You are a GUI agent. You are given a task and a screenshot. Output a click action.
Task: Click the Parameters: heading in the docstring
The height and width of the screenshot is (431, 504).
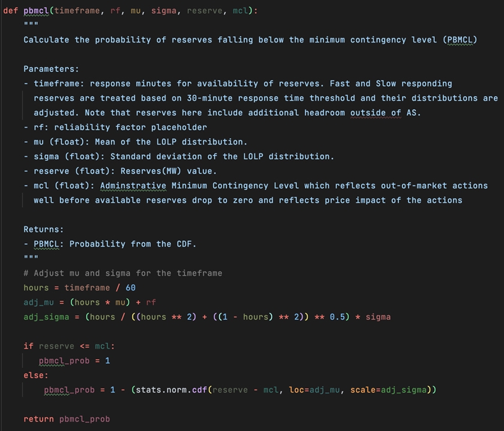pos(51,69)
